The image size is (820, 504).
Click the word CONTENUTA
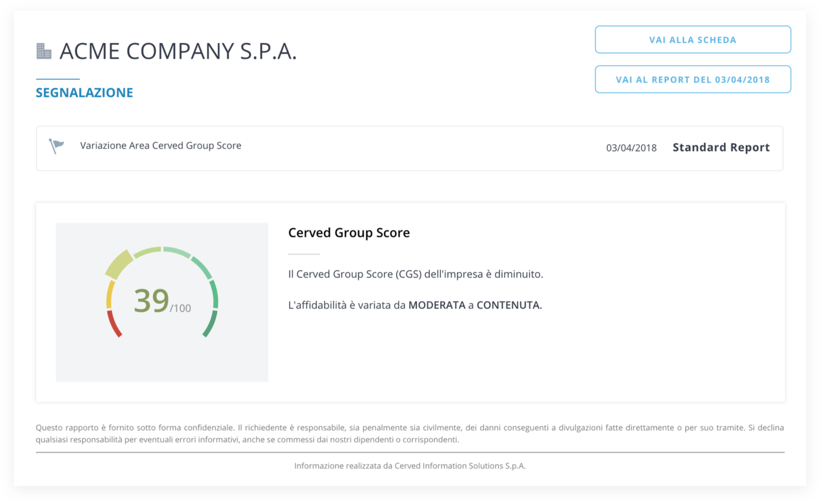509,305
